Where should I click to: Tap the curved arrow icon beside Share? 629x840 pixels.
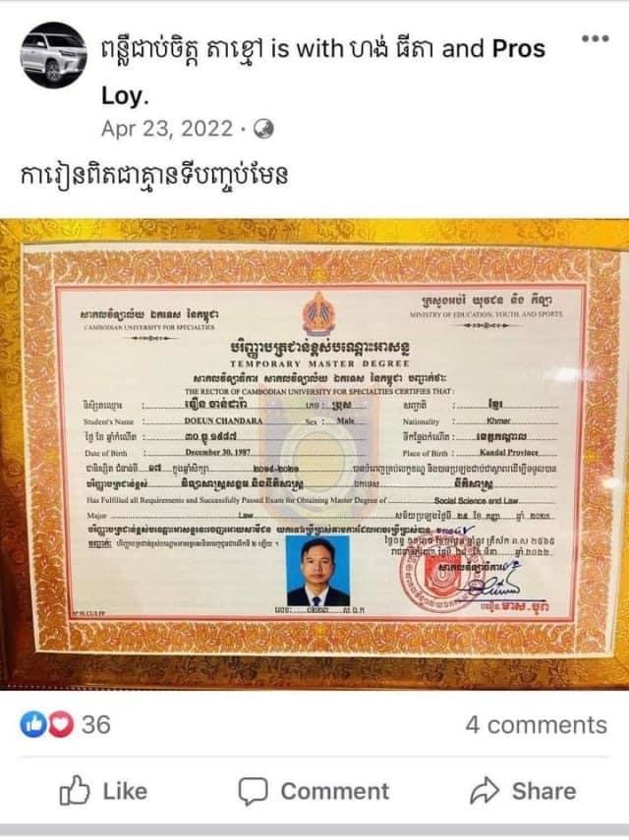485,791
